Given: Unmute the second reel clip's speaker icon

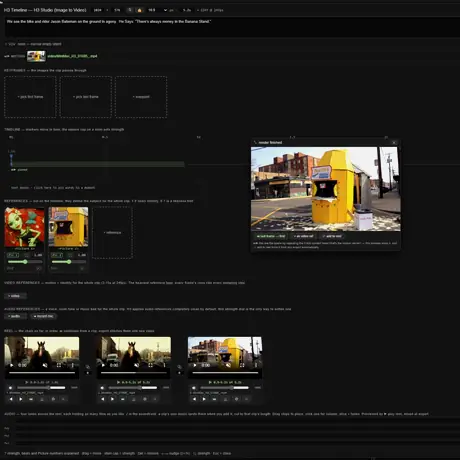Looking at the screenshot, I should [137, 365].
